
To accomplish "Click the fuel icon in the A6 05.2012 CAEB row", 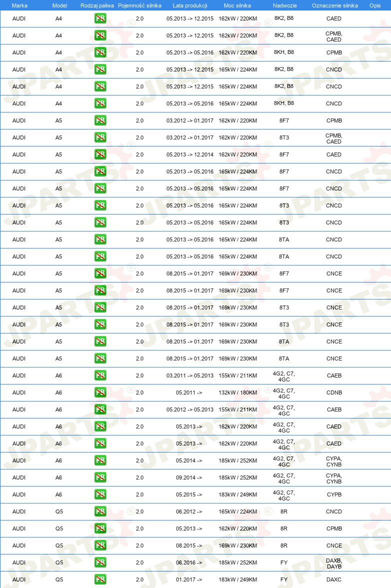I will [100, 409].
